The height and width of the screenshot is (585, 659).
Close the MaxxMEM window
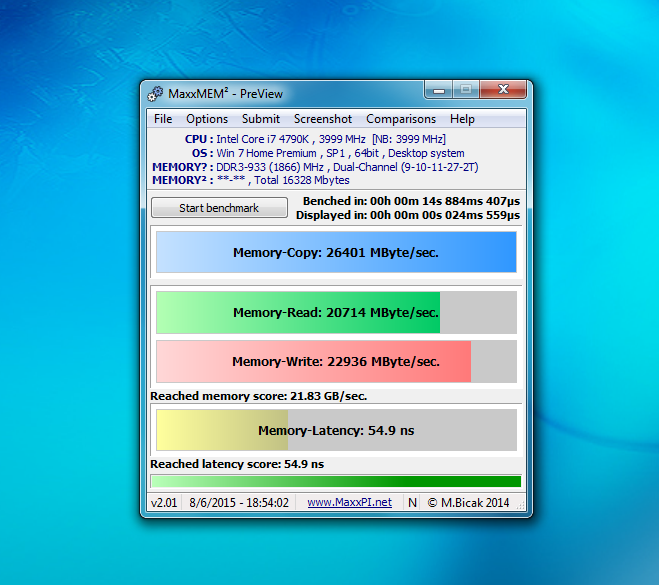pyautogui.click(x=503, y=89)
